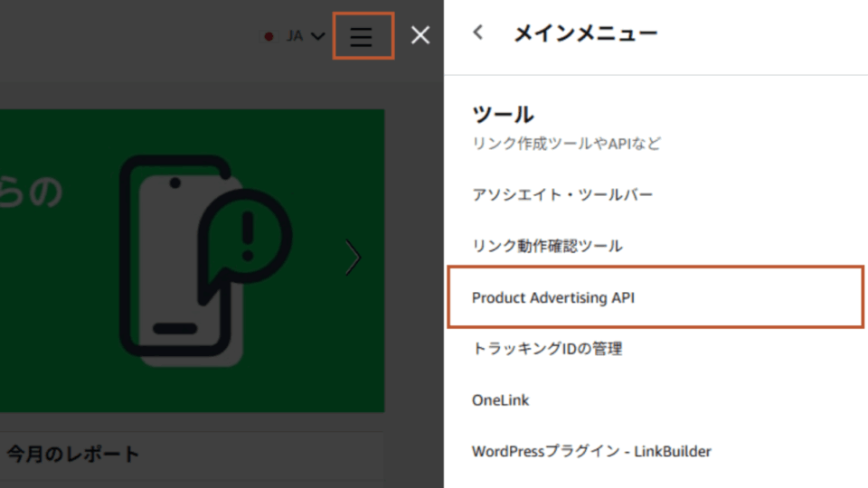Image resolution: width=868 pixels, height=488 pixels.
Task: Open Product Advertising API
Action: [553, 297]
